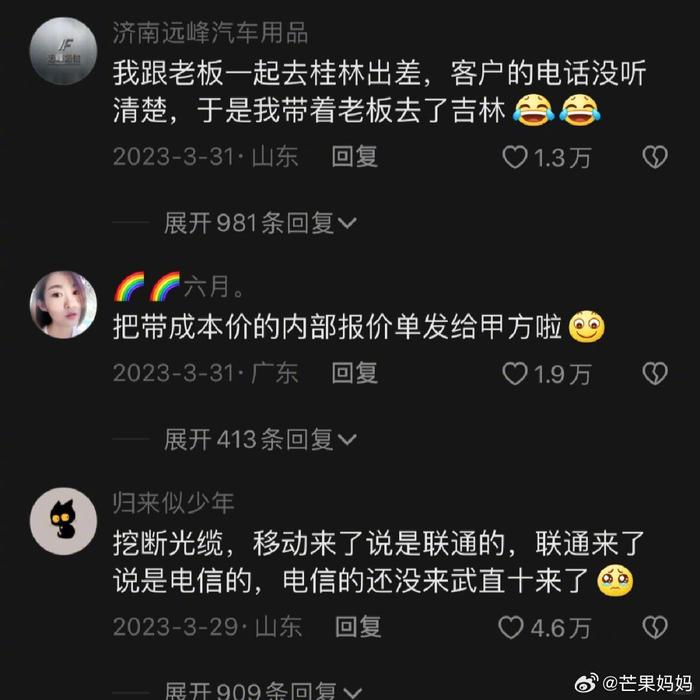Viewport: 700px width, 700px height.
Task: Open 六月 user's portrait avatar
Action: click(63, 304)
